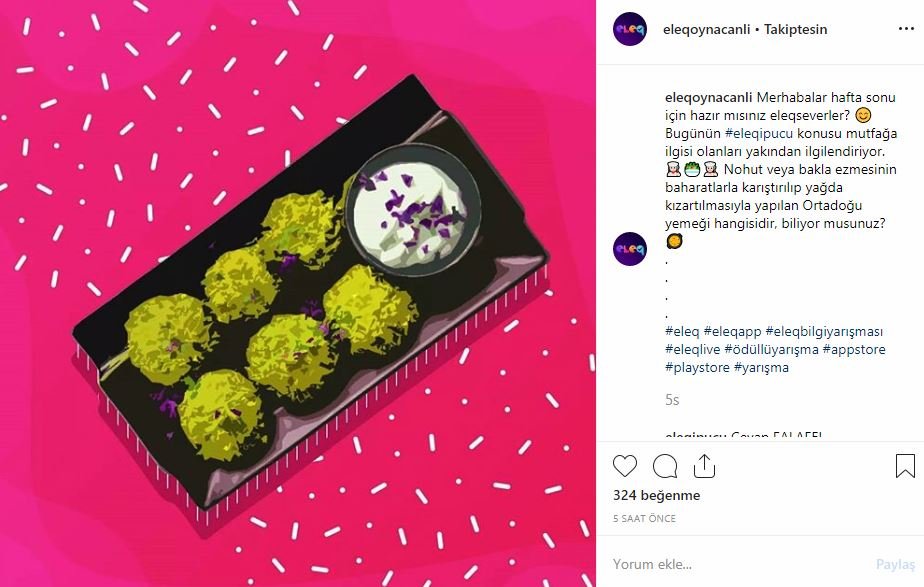
Task: Click eleq avatar beside the caption
Action: 630,249
